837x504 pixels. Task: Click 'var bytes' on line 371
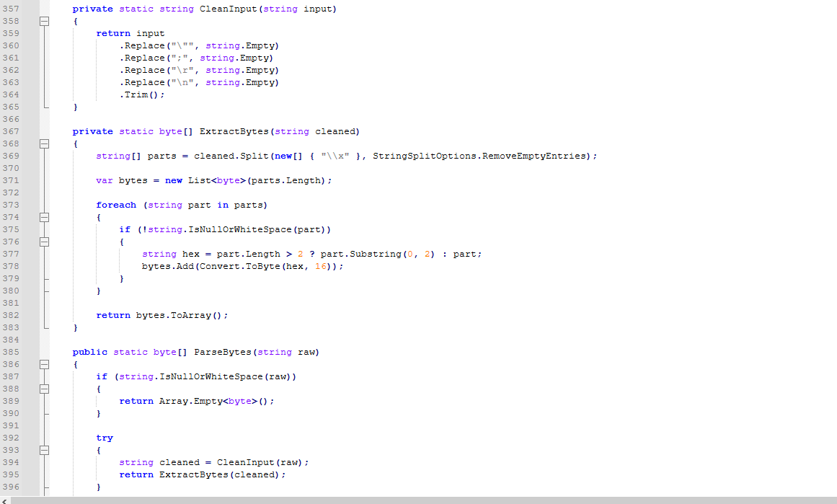(122, 180)
